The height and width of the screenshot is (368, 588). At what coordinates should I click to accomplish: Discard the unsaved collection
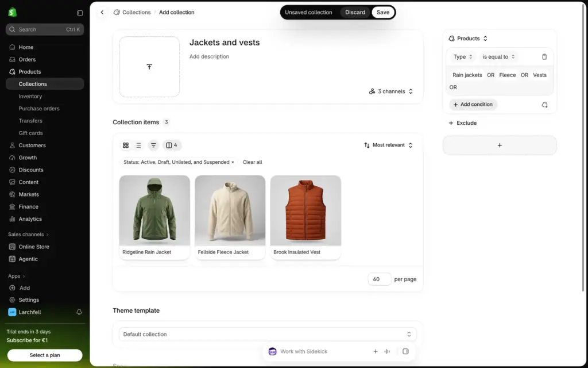[355, 13]
